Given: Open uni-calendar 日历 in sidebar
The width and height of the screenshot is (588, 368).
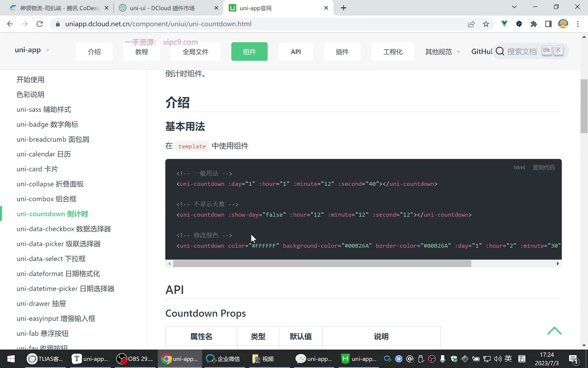Looking at the screenshot, I should point(43,154).
